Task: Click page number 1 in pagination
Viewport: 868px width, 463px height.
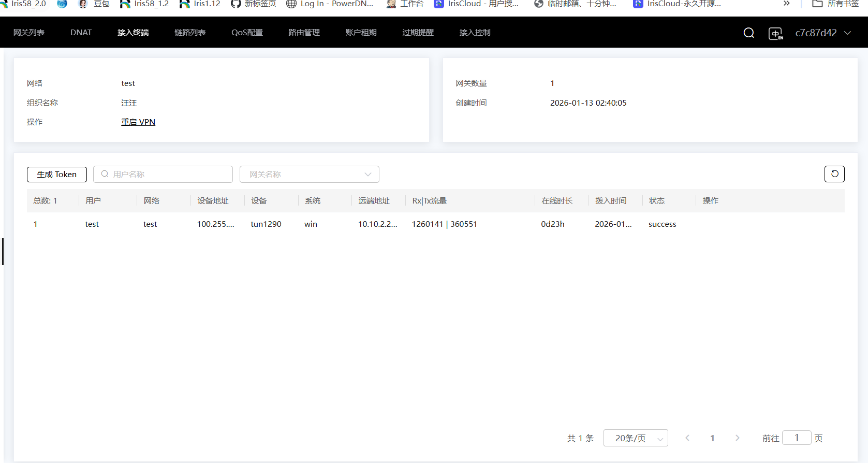Action: pos(712,438)
